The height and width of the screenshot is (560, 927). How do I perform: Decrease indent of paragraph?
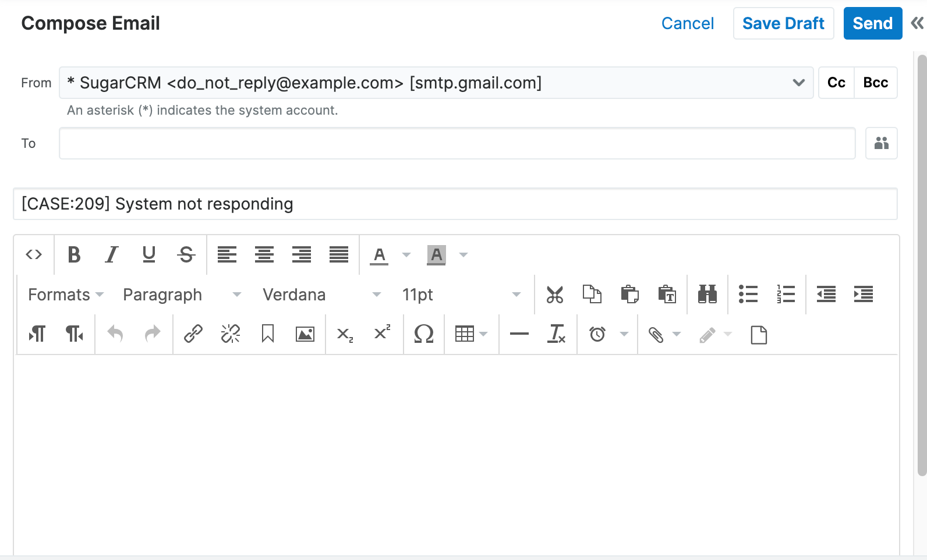click(x=826, y=295)
